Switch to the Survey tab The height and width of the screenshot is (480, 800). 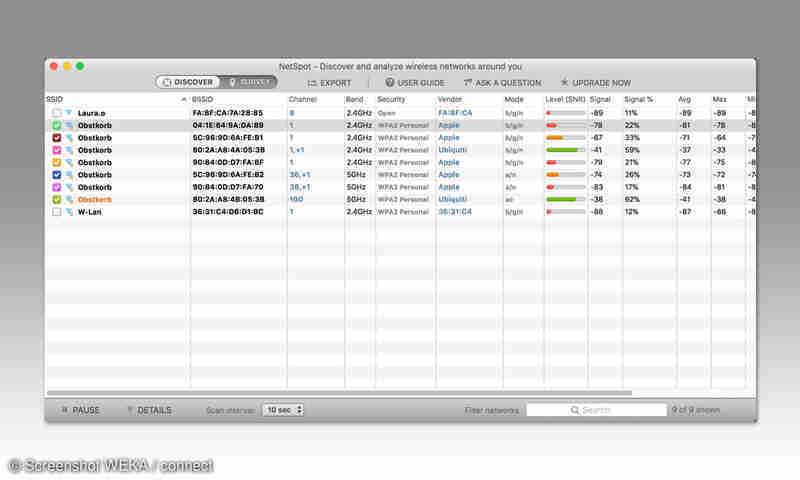(x=250, y=82)
